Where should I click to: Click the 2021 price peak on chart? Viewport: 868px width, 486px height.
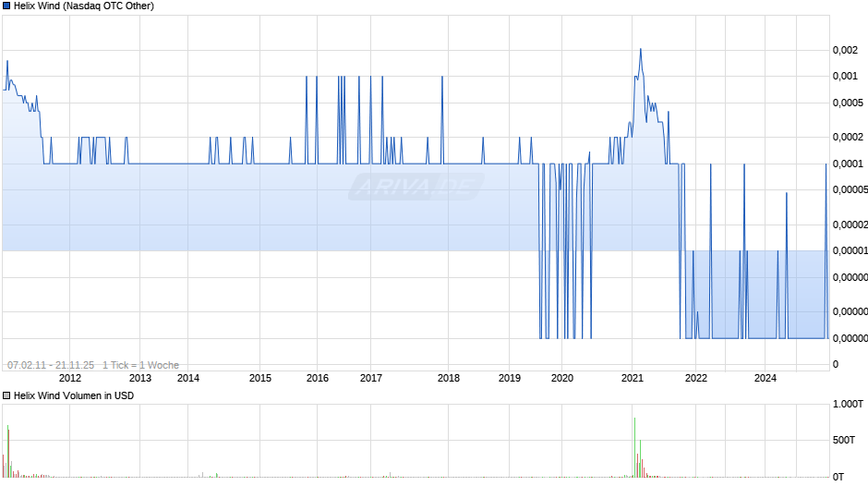pos(641,49)
